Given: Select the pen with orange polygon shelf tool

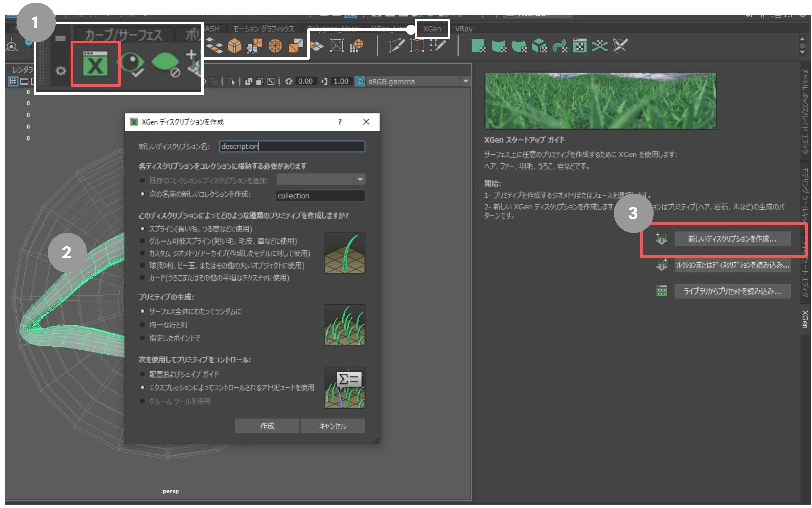Looking at the screenshot, I should 397,45.
